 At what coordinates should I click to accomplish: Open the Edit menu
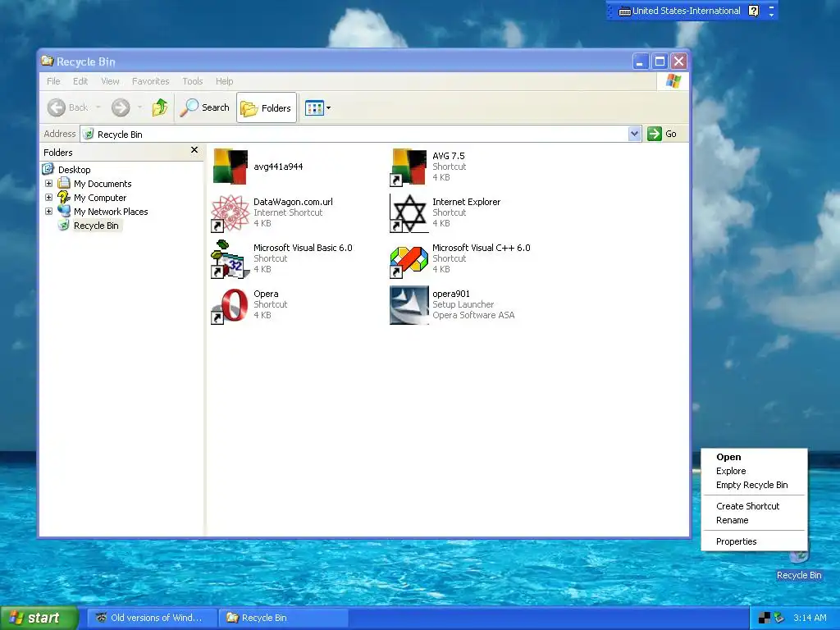pyautogui.click(x=80, y=81)
